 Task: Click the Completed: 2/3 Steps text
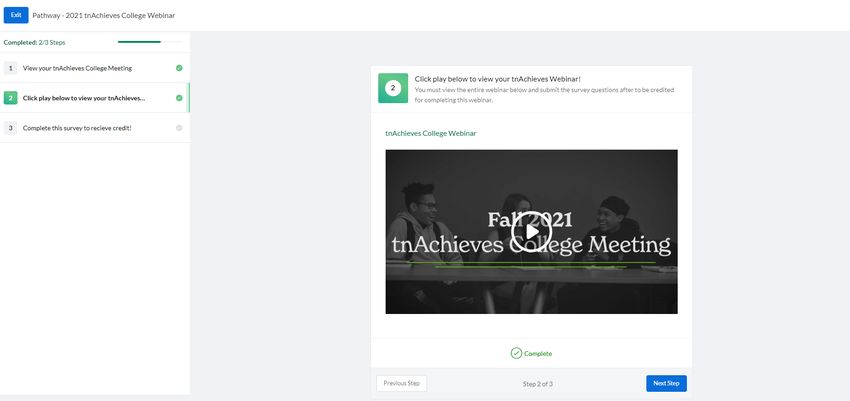pyautogui.click(x=34, y=42)
